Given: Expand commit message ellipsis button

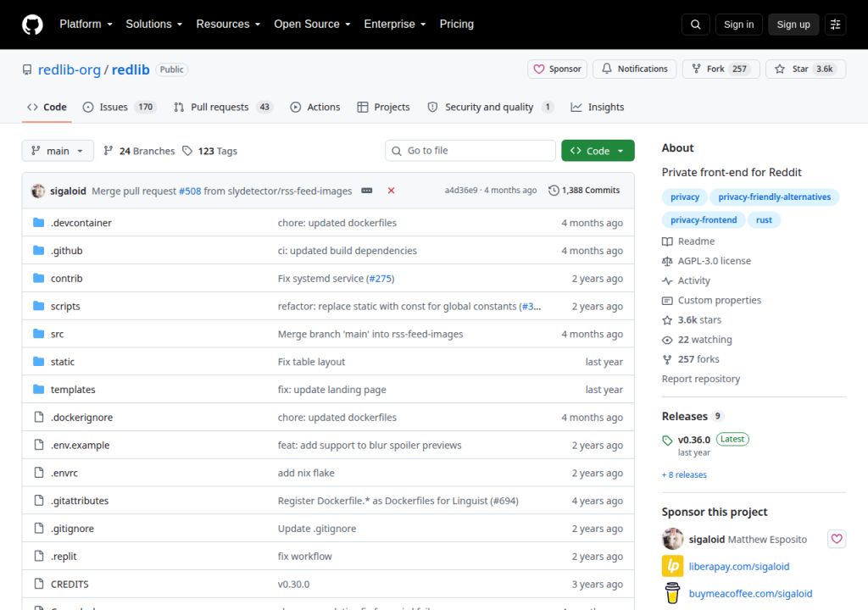Looking at the screenshot, I should tap(366, 191).
